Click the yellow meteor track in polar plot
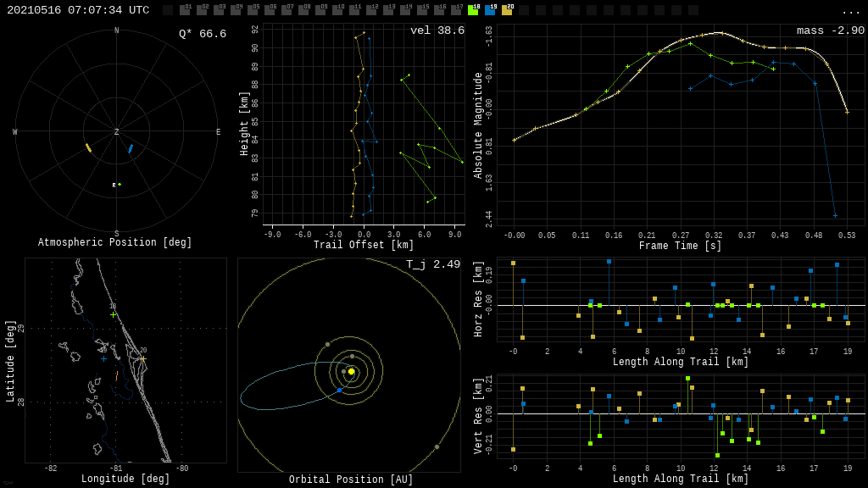The image size is (868, 488). [x=88, y=147]
